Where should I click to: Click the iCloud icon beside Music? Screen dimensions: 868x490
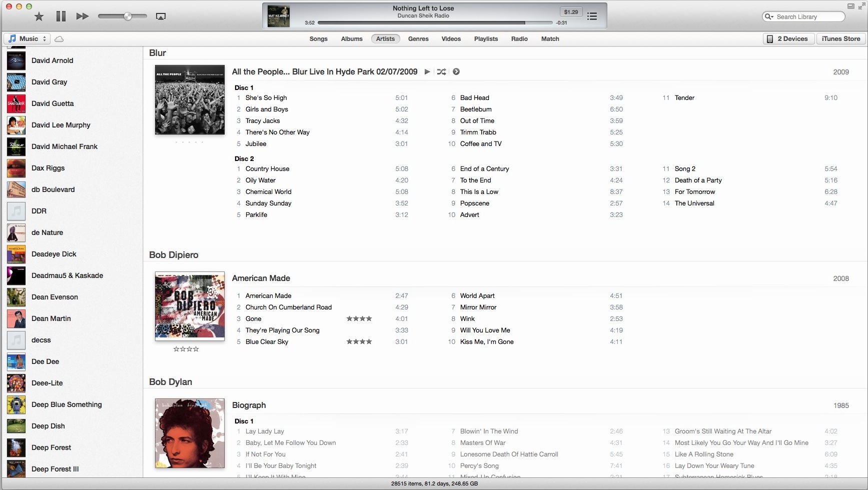tap(59, 38)
